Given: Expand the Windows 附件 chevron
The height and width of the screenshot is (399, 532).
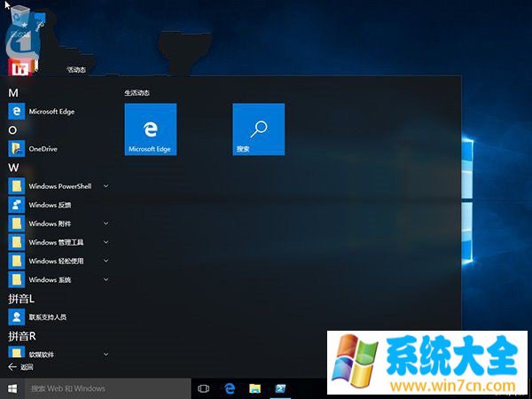Looking at the screenshot, I should pos(106,223).
